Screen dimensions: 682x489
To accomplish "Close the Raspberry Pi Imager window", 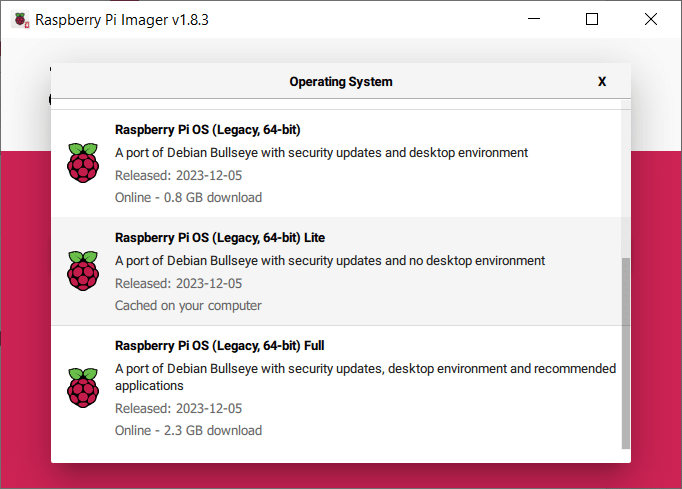I will (x=651, y=19).
